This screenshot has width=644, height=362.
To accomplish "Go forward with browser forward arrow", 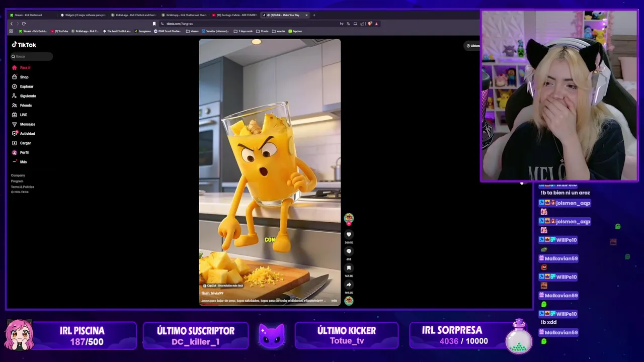I will click(17, 24).
